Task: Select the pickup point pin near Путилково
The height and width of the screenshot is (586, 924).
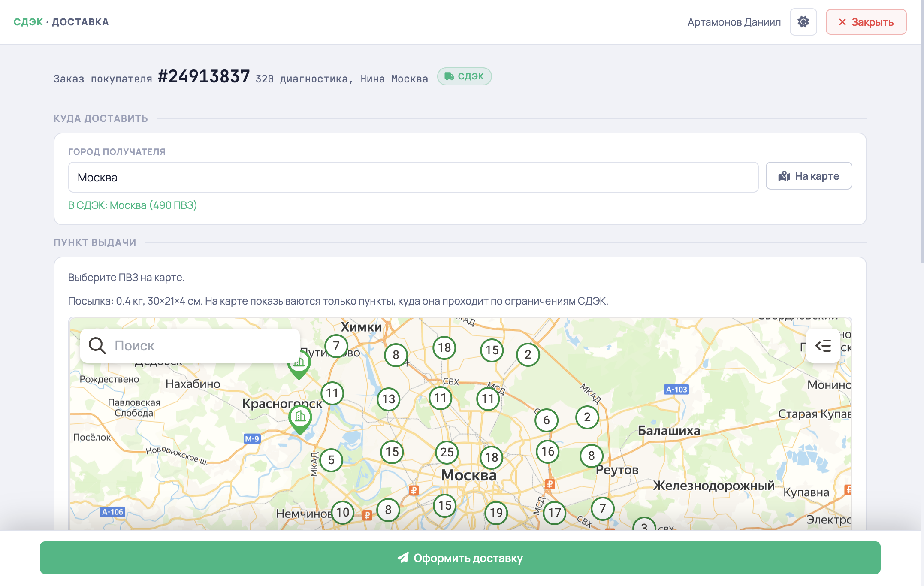Action: pyautogui.click(x=299, y=365)
